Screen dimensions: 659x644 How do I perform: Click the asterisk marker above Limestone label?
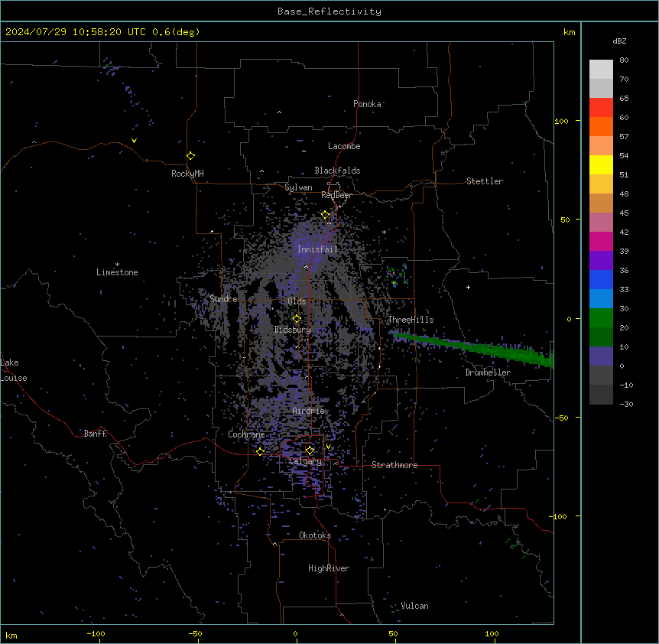(x=117, y=265)
